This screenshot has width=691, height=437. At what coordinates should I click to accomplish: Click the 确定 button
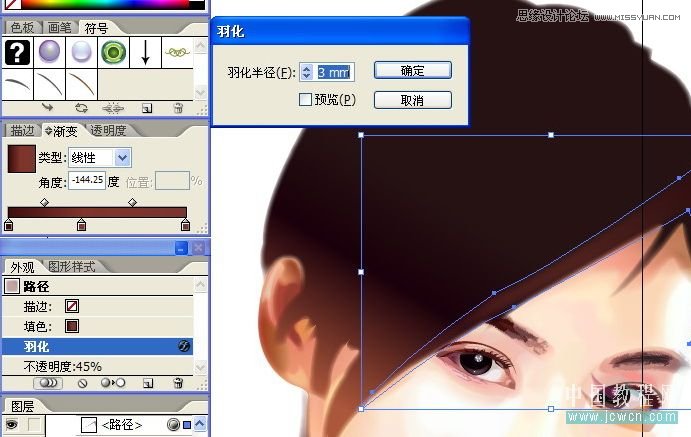412,70
